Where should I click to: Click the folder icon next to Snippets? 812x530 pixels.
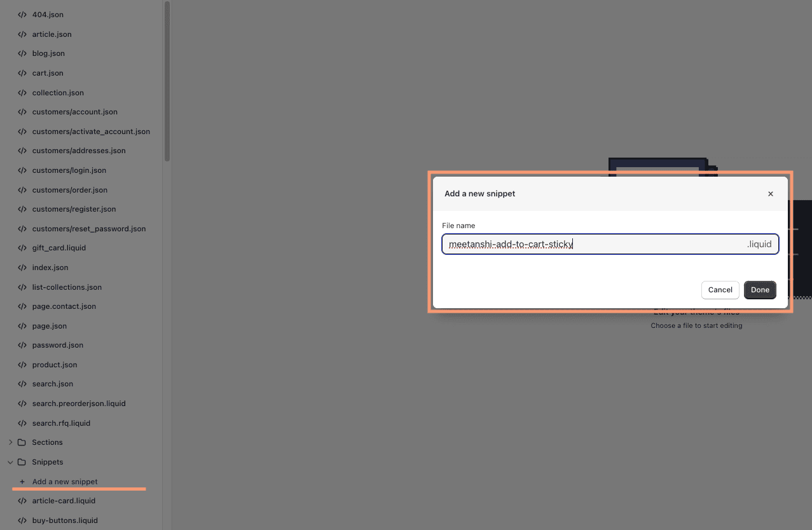click(22, 461)
